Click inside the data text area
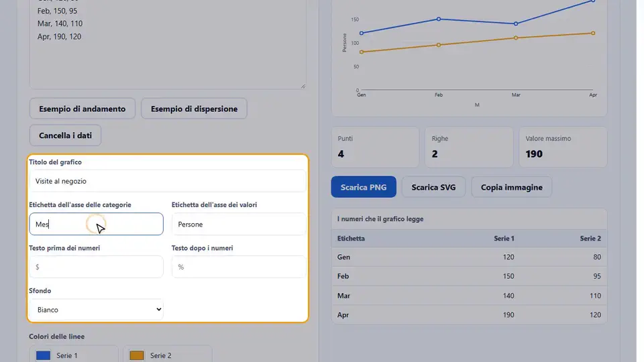644x362 pixels. [x=168, y=44]
